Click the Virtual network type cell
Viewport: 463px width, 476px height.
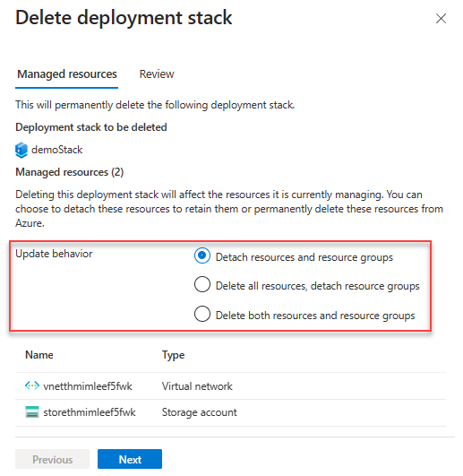coord(197,386)
